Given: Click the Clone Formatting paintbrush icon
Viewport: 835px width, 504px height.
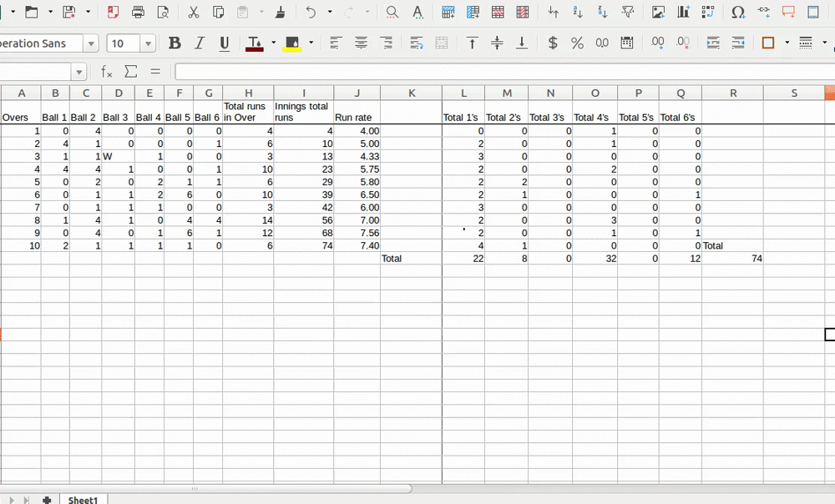Looking at the screenshot, I should click(280, 13).
